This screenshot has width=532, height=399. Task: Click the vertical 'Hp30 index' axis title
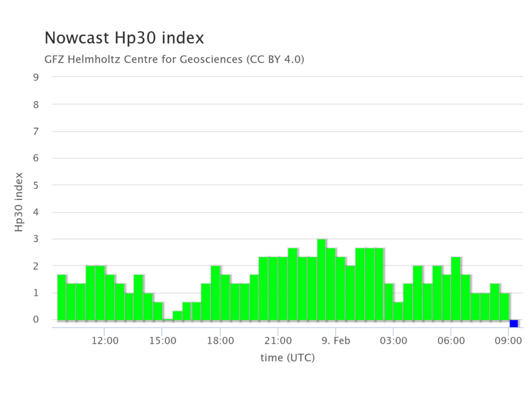click(19, 202)
